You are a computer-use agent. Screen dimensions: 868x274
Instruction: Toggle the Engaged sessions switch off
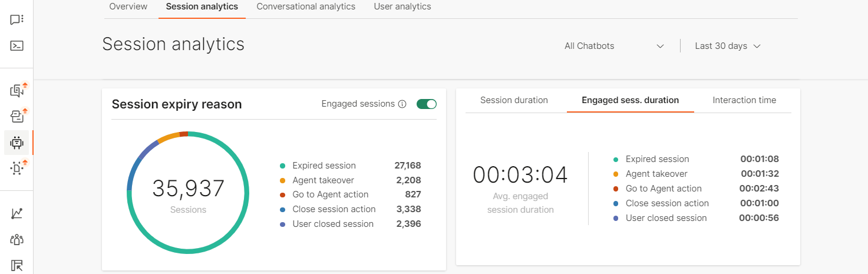pos(426,104)
